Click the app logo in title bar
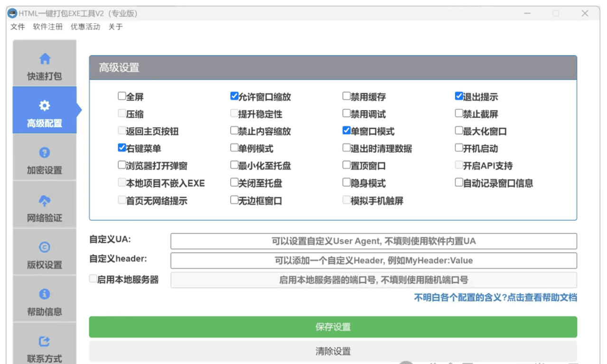607x364 pixels. tap(12, 14)
